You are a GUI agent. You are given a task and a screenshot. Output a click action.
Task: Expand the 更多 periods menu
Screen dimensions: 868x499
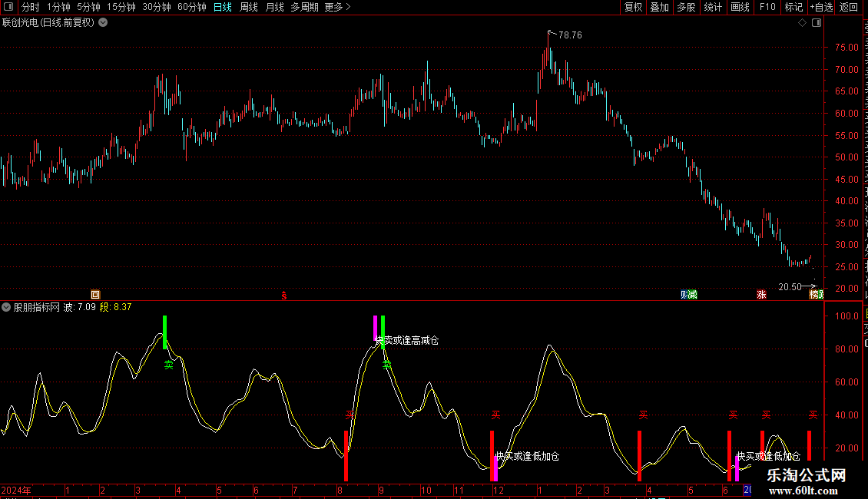click(338, 7)
